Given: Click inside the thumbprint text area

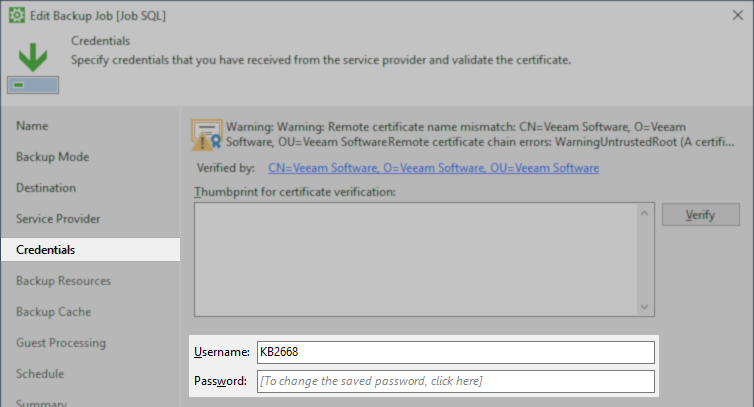Looking at the screenshot, I should [x=416, y=259].
